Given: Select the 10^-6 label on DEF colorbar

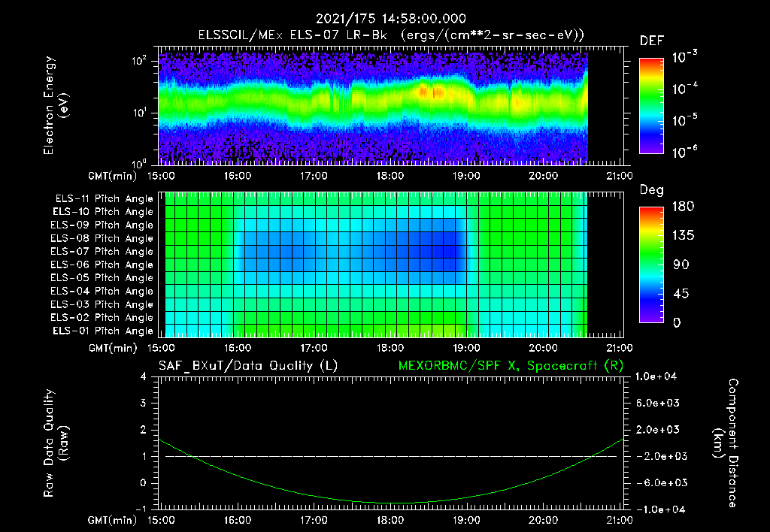Looking at the screenshot, I should 684,152.
